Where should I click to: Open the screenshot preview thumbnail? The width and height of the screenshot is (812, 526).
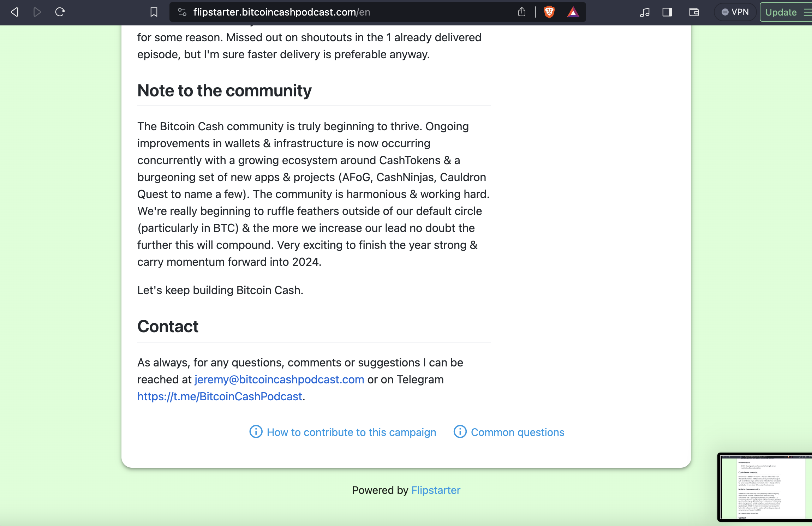765,487
